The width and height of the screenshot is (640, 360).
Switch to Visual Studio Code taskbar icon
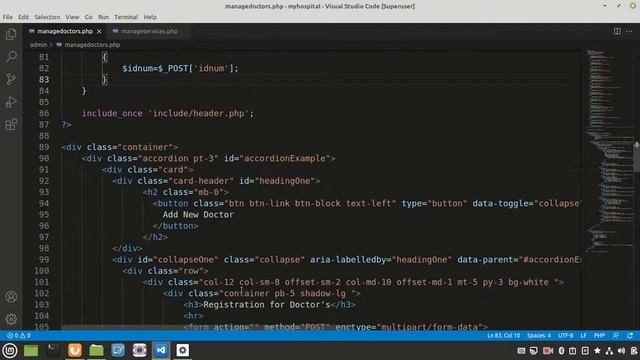click(161, 350)
